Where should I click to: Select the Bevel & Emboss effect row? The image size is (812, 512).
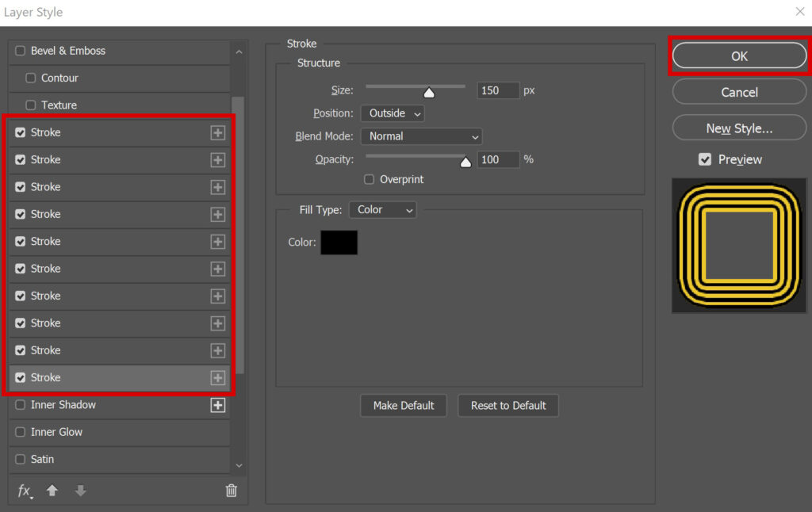[x=120, y=52]
